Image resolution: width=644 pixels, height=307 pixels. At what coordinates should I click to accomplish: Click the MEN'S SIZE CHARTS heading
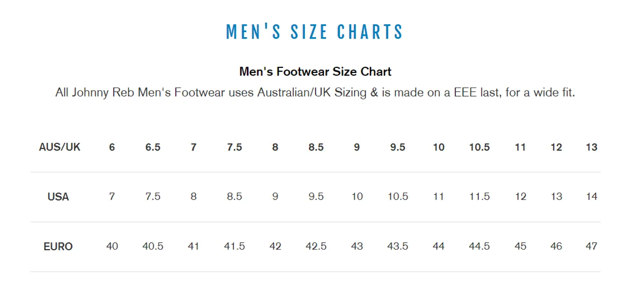click(315, 32)
